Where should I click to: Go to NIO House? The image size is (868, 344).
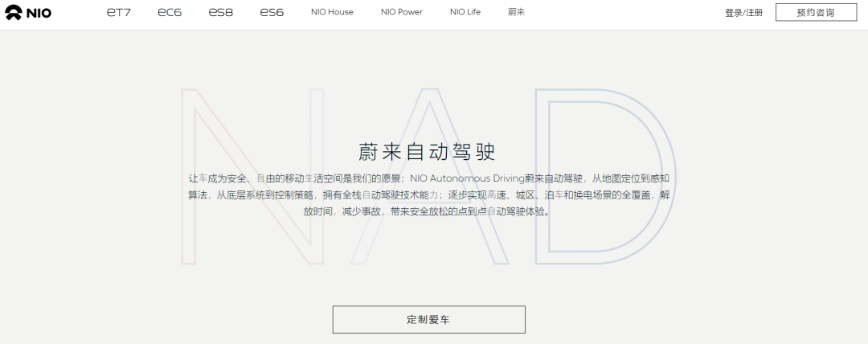coord(332,12)
